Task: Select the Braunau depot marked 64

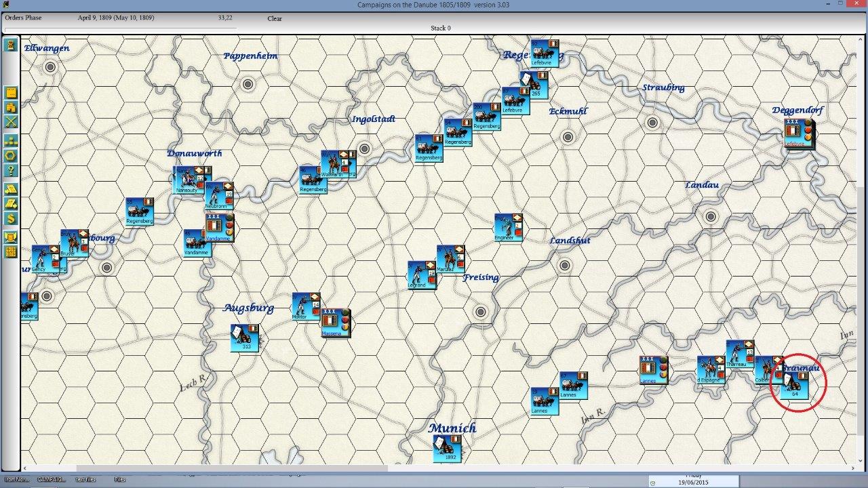Action: coord(795,385)
